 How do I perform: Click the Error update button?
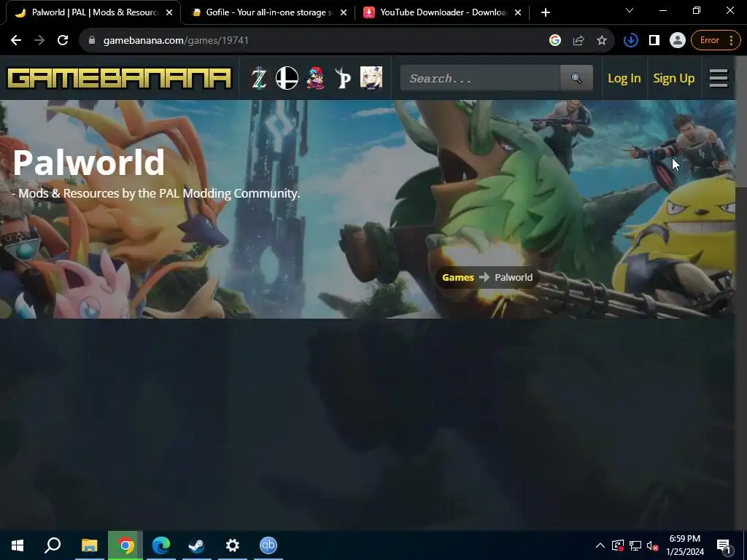click(709, 41)
